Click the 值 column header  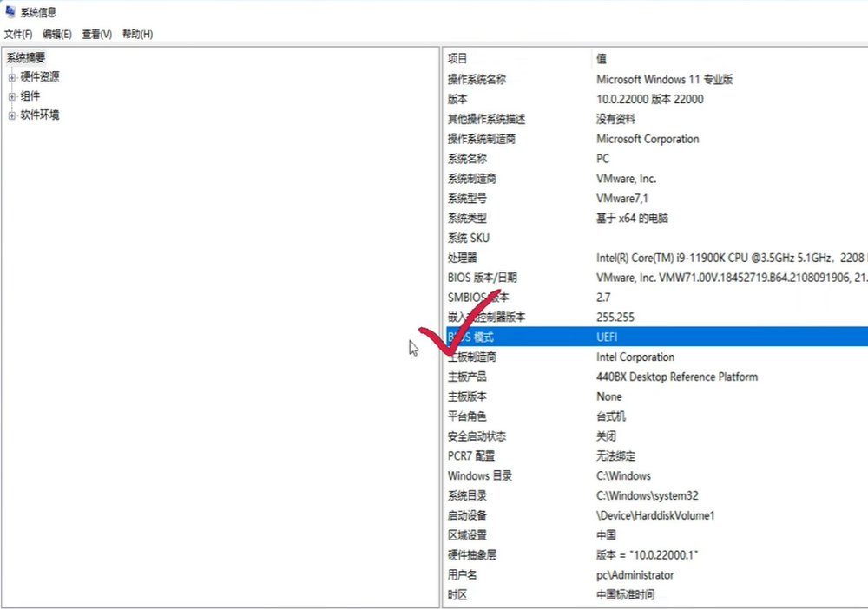pyautogui.click(x=602, y=59)
